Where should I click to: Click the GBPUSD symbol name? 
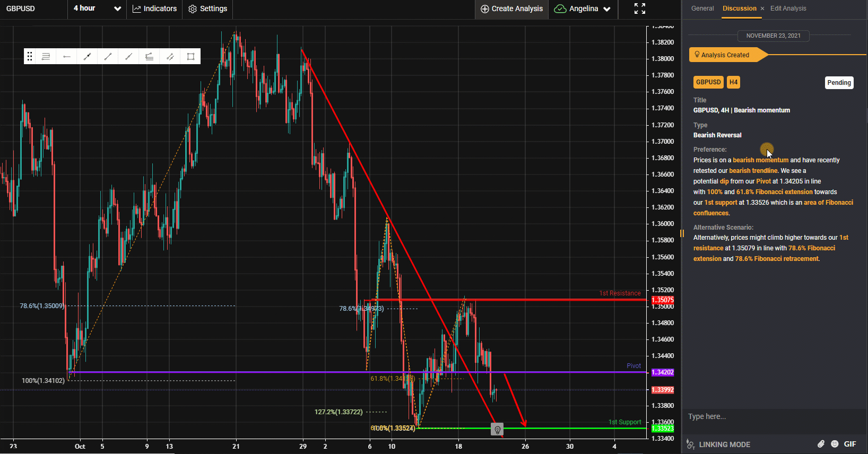[21, 8]
